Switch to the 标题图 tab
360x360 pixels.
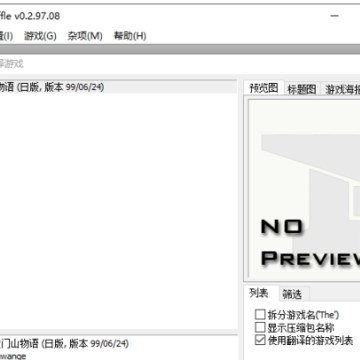click(x=302, y=89)
